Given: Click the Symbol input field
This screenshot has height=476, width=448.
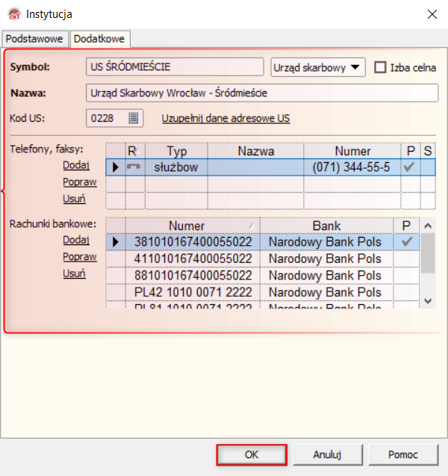Looking at the screenshot, I should (x=175, y=67).
